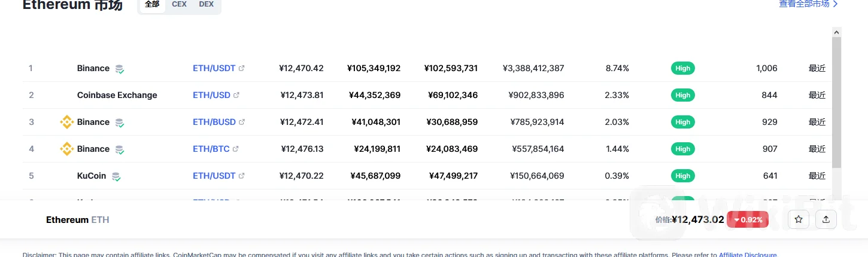This screenshot has width=868, height=257.
Task: Click the reserves icon next to KuCoin
Action: (x=116, y=176)
